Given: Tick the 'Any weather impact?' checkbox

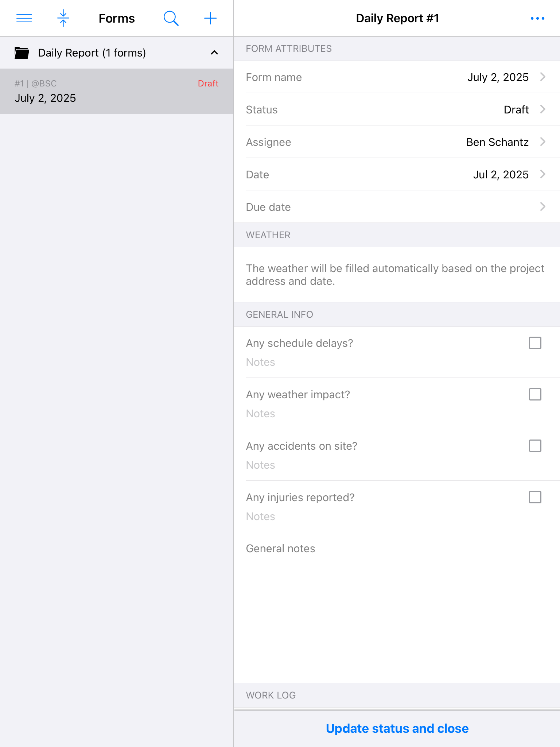Looking at the screenshot, I should [x=535, y=394].
